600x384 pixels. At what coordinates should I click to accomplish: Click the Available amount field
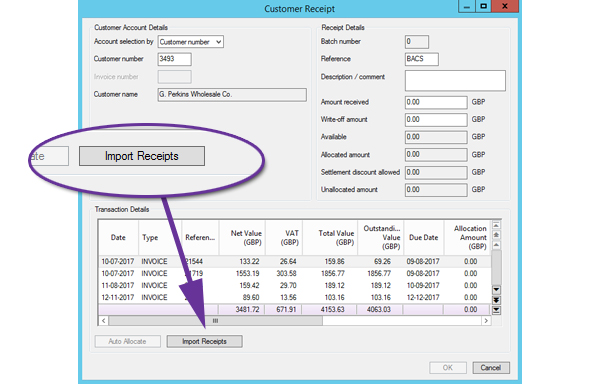[436, 137]
